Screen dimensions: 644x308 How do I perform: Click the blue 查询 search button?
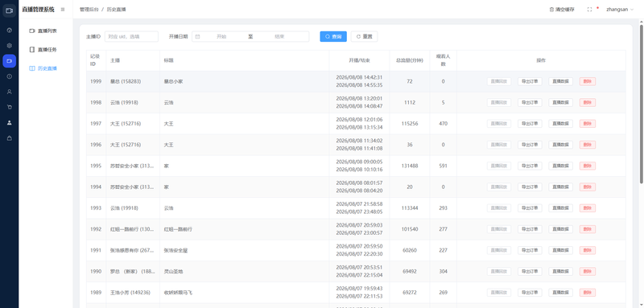pyautogui.click(x=333, y=36)
